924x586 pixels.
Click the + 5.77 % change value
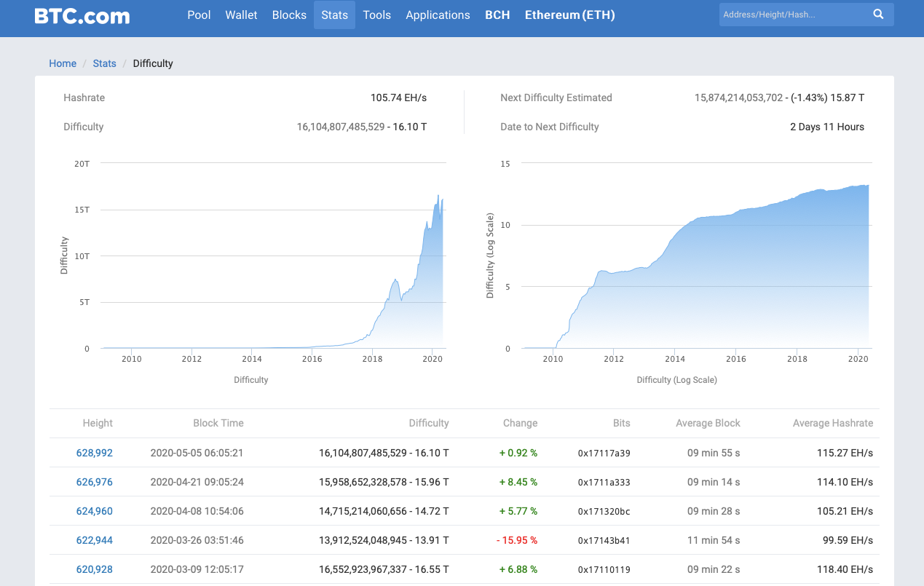point(518,511)
